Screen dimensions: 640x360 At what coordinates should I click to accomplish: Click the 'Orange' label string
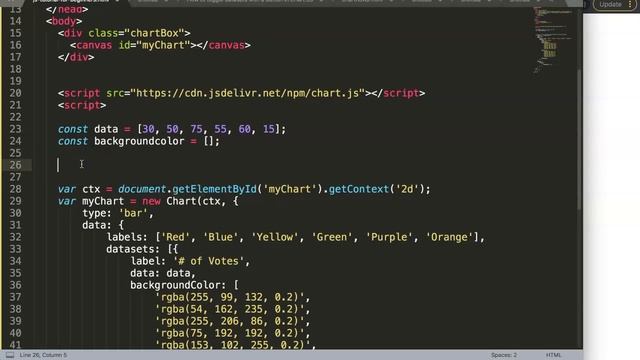[x=449, y=237]
